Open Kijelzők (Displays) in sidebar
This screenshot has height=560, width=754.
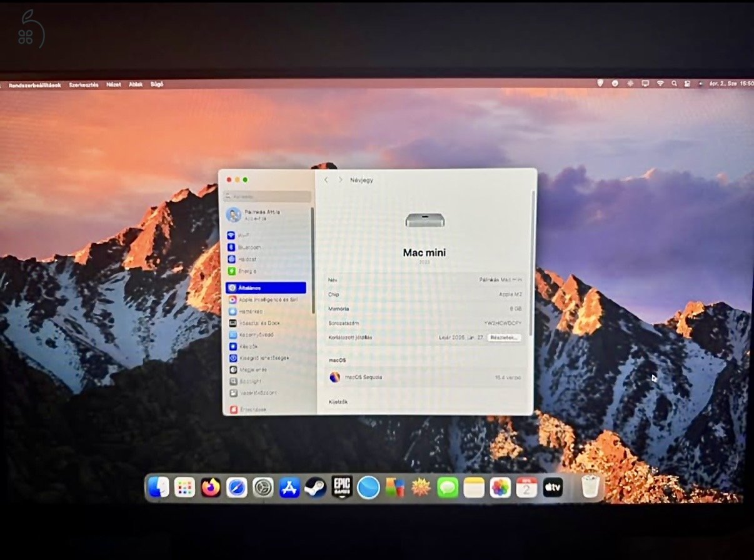pos(266,346)
